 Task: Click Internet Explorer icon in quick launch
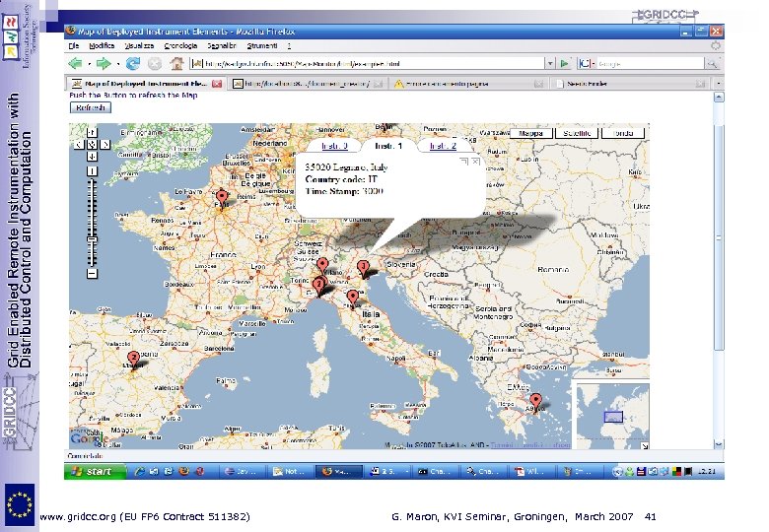tap(140, 471)
